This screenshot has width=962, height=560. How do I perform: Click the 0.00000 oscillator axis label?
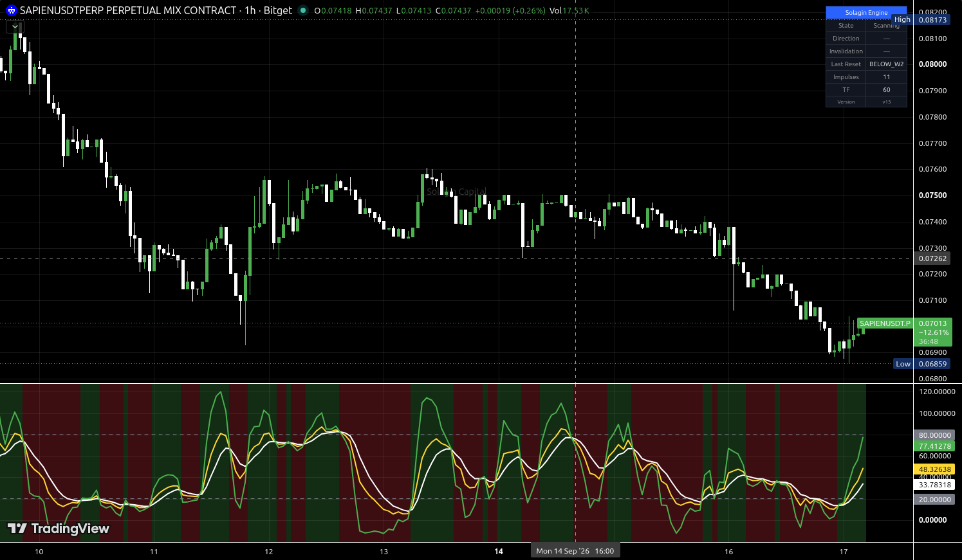(932, 520)
